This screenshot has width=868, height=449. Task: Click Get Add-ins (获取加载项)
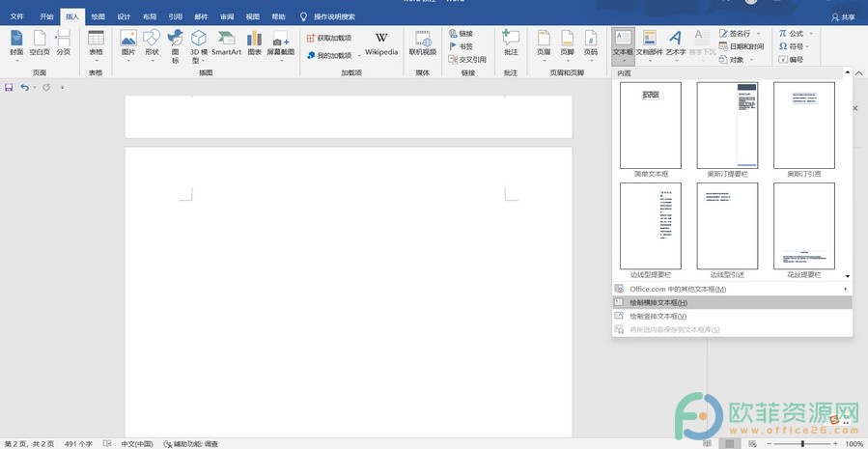click(329, 38)
